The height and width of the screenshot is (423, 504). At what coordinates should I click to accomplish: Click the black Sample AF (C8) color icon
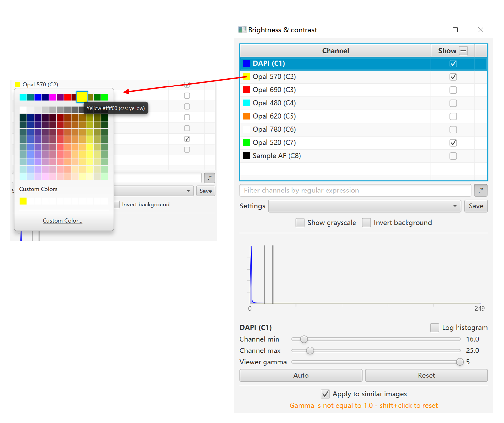pyautogui.click(x=246, y=156)
